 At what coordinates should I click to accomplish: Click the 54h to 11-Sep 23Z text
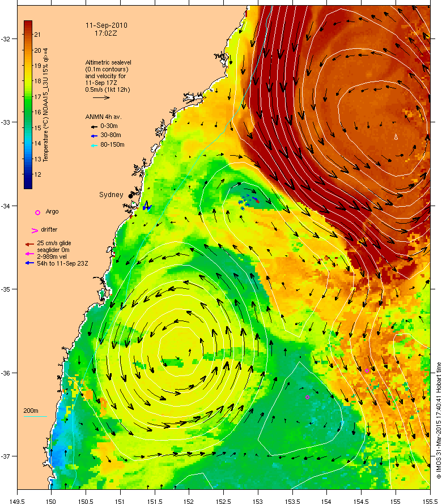(x=62, y=263)
